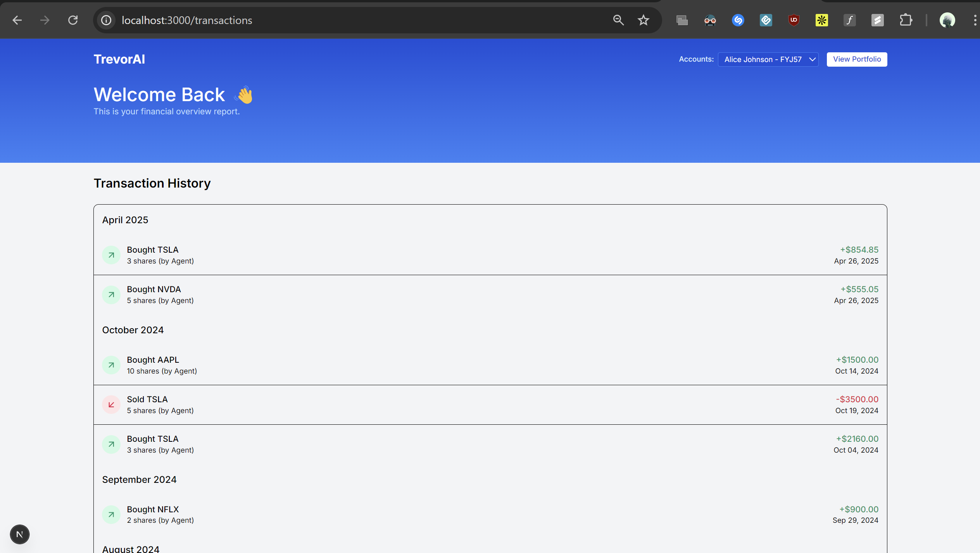980x553 pixels.
Task: Select the Bought AAPL transaction row
Action: coord(490,365)
